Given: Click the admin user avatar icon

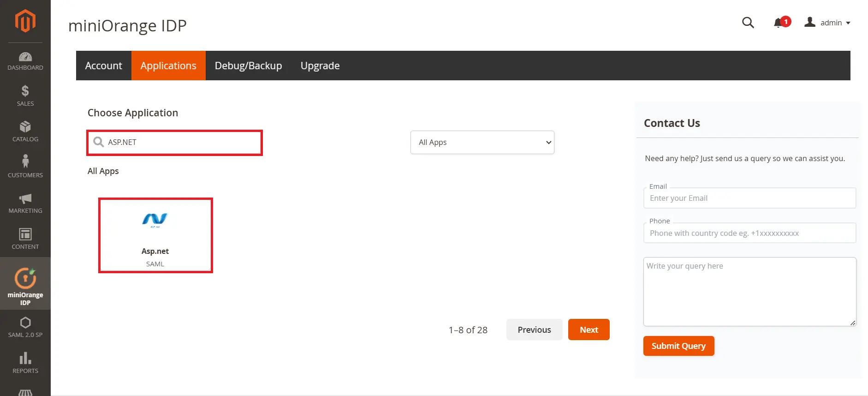Looking at the screenshot, I should (x=810, y=22).
